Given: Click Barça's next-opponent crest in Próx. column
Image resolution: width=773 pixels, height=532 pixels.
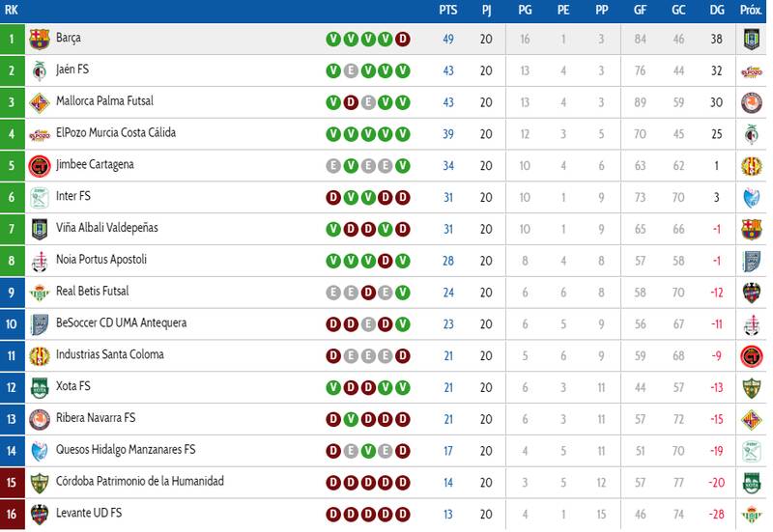Looking at the screenshot, I should pos(751,40).
